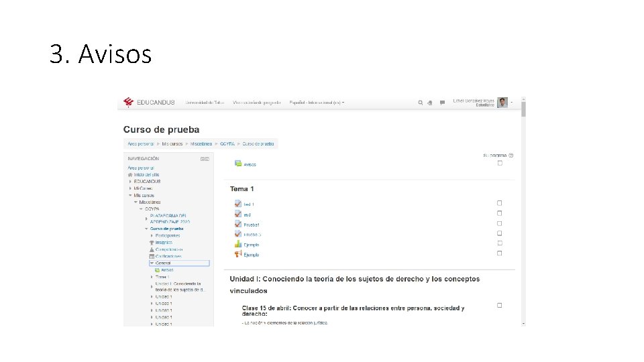The width and height of the screenshot is (644, 362).
Task: Click the home icon next to Inicio del sitio
Action: pyautogui.click(x=130, y=175)
